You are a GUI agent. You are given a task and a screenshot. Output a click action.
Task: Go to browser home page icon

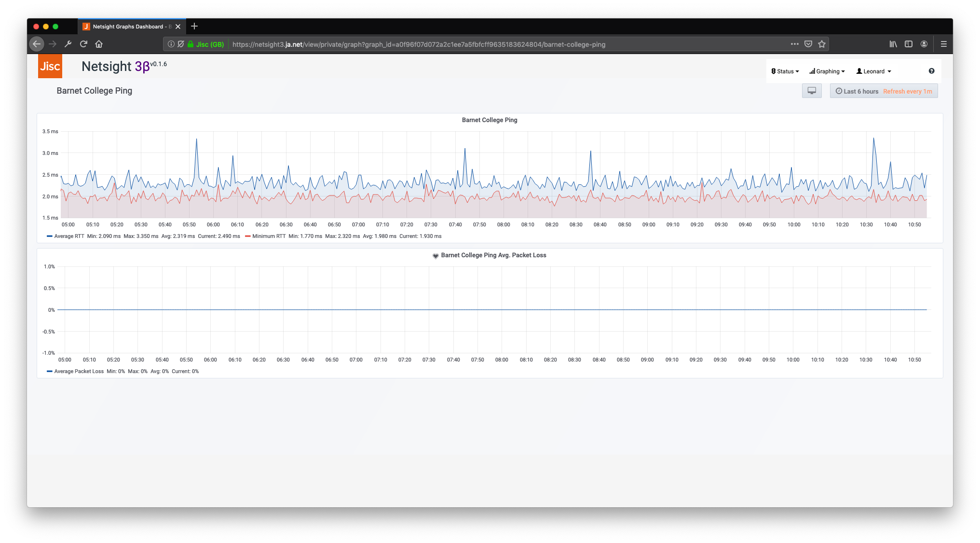pos(99,44)
